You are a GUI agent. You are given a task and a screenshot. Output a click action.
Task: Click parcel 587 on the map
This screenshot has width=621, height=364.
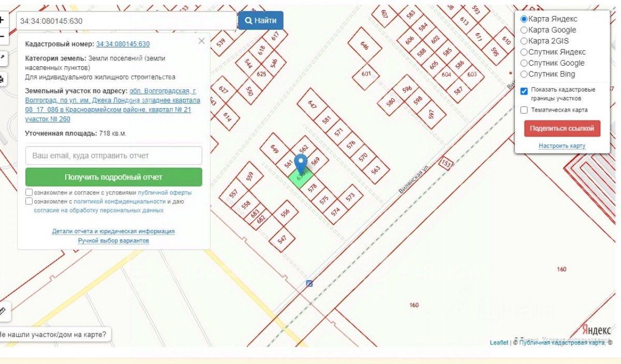[x=458, y=91]
